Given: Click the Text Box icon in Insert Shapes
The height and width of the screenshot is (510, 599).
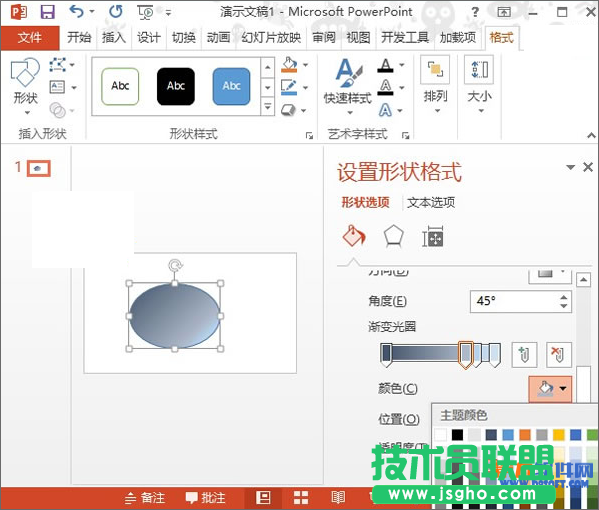Looking at the screenshot, I should coord(57,87).
